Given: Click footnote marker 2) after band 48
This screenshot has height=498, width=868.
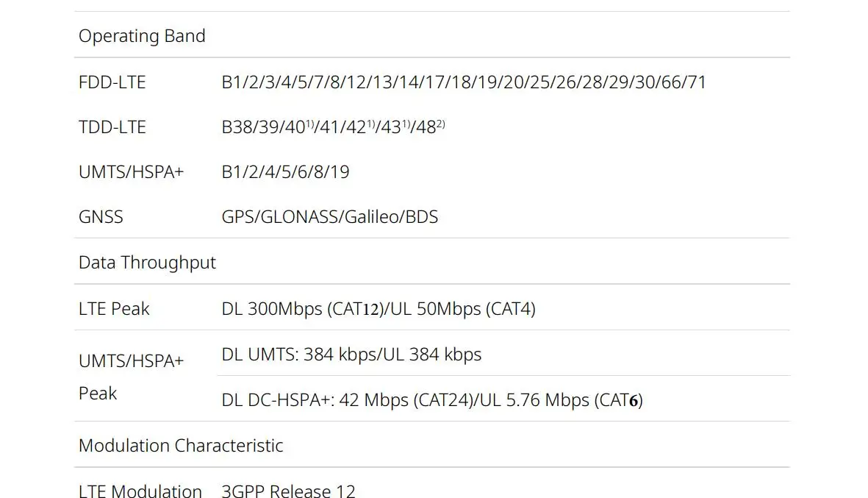Looking at the screenshot, I should click(441, 124).
